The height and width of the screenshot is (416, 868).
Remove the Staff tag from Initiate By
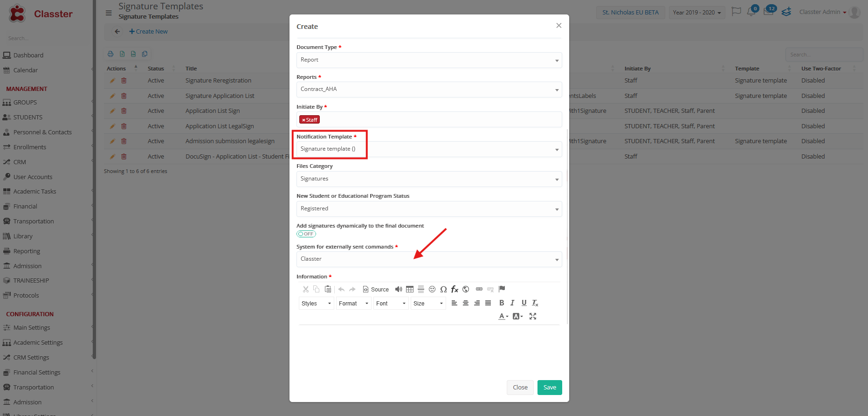click(x=303, y=120)
